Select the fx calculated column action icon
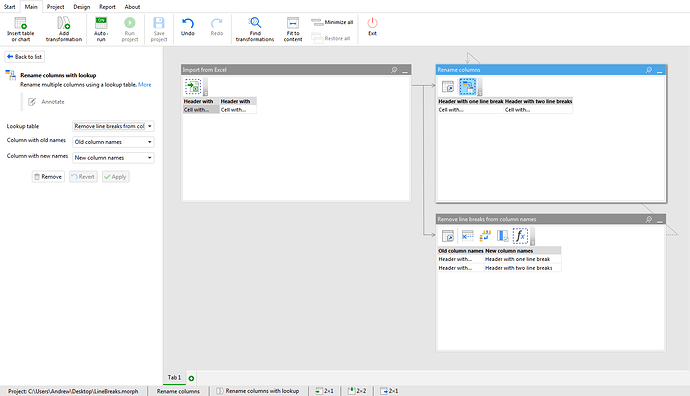 click(520, 236)
